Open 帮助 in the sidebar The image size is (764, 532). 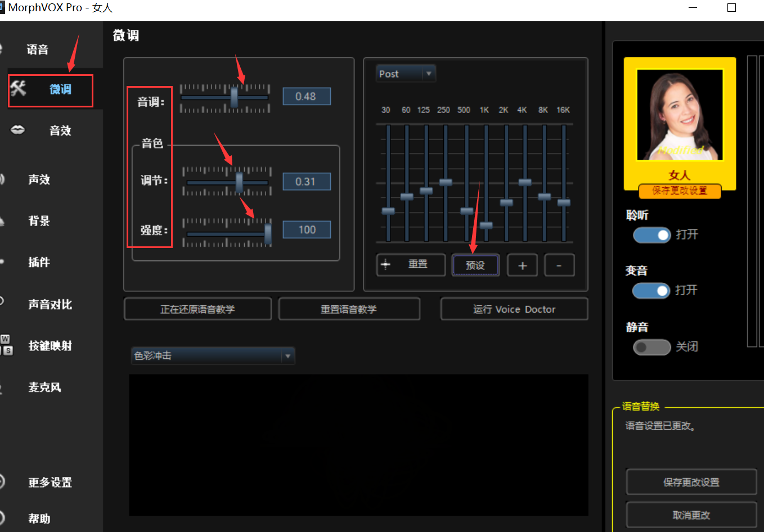[39, 519]
